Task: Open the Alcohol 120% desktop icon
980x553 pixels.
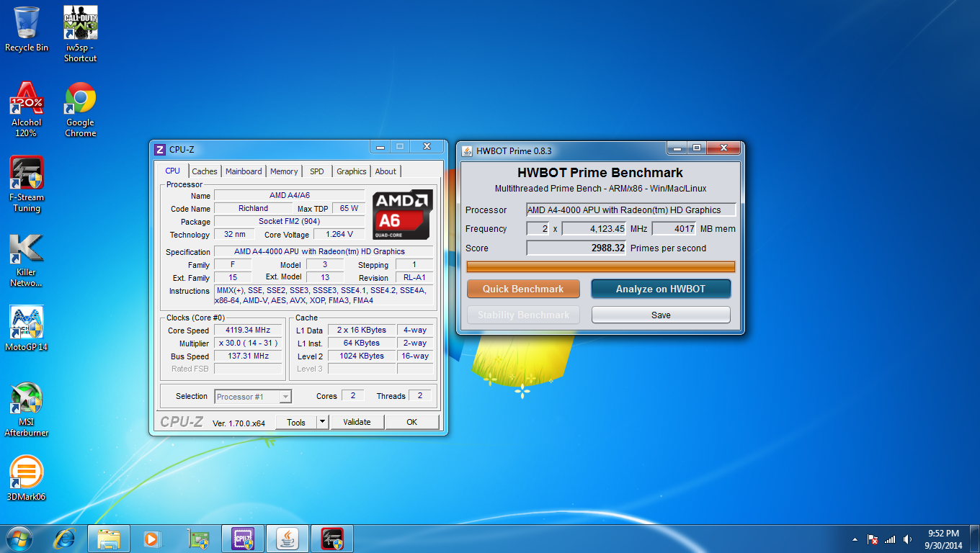Action: pyautogui.click(x=26, y=109)
